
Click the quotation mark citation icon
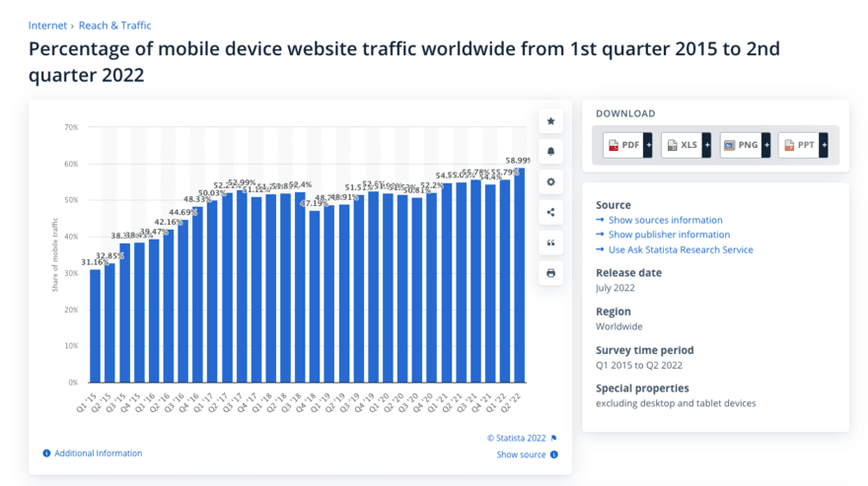[550, 243]
